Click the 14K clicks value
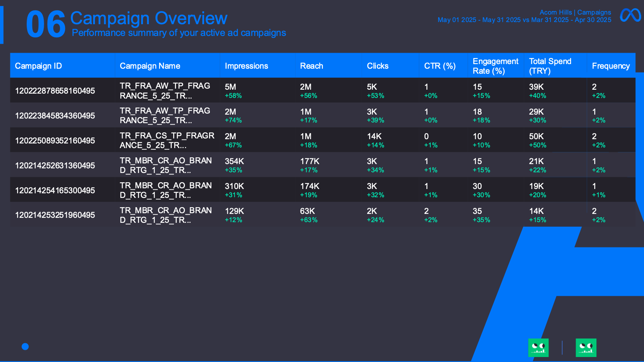 coord(374,136)
